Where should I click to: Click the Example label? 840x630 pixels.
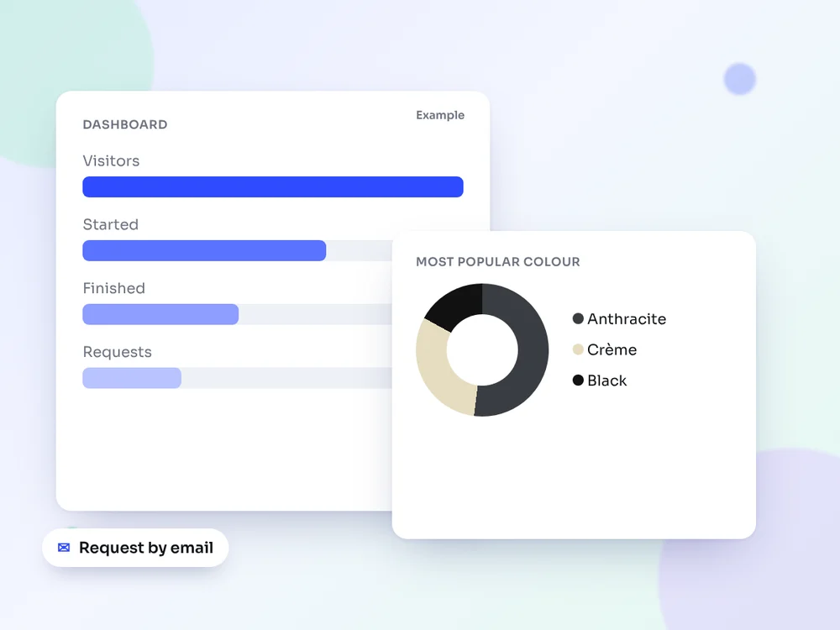pos(440,115)
